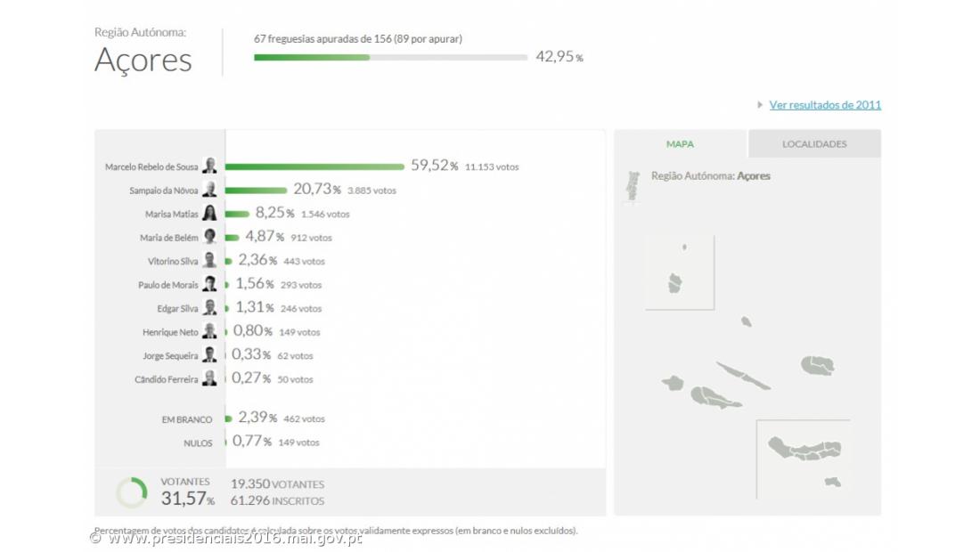Click the large São Miguel island on map
The width and height of the screenshot is (980, 552).
[x=802, y=447]
